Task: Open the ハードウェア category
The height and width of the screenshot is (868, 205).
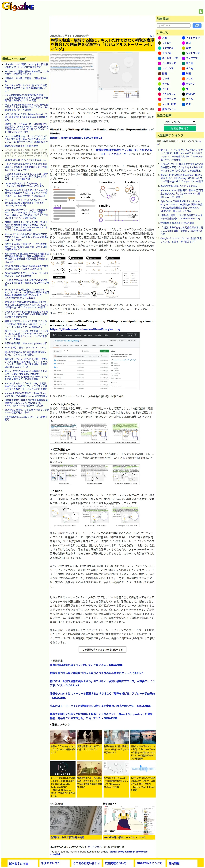Action: tap(169, 63)
